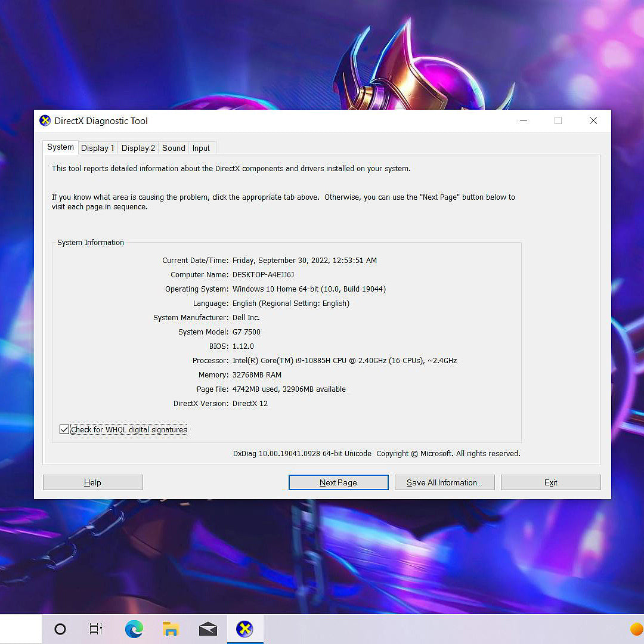Select the System tab
This screenshot has width=644, height=644.
[60, 147]
